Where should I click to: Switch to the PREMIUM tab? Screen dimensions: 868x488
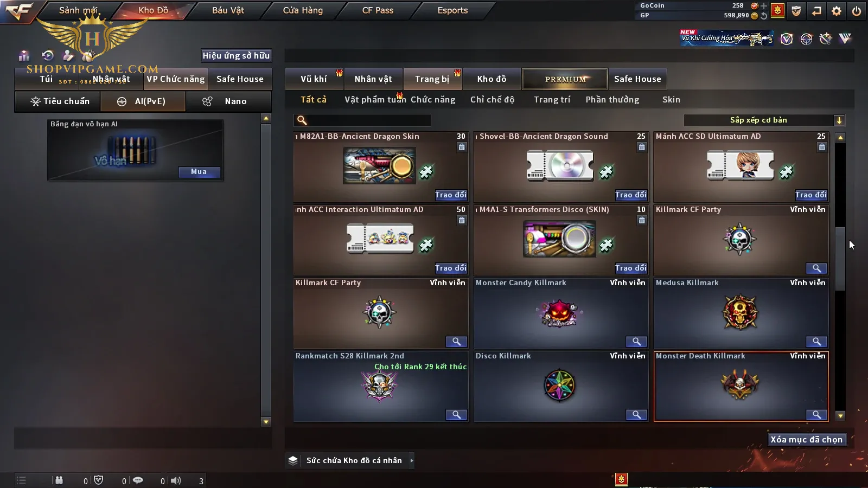point(565,79)
